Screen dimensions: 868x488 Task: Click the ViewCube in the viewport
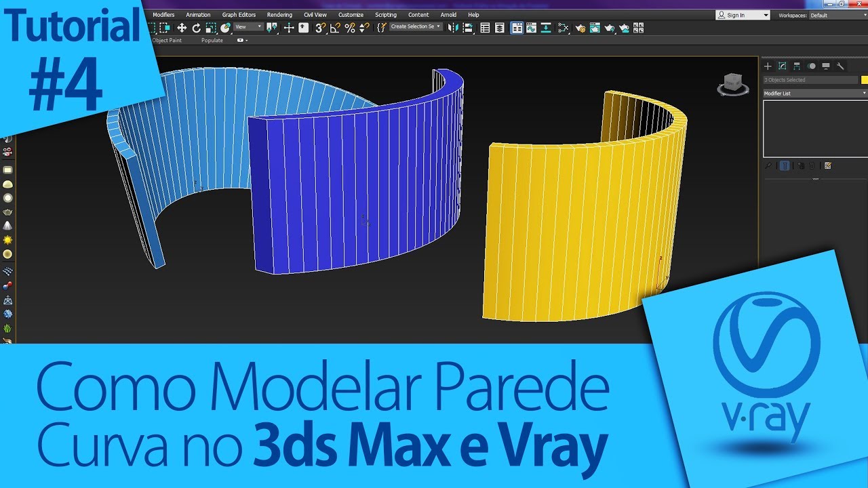[x=732, y=84]
